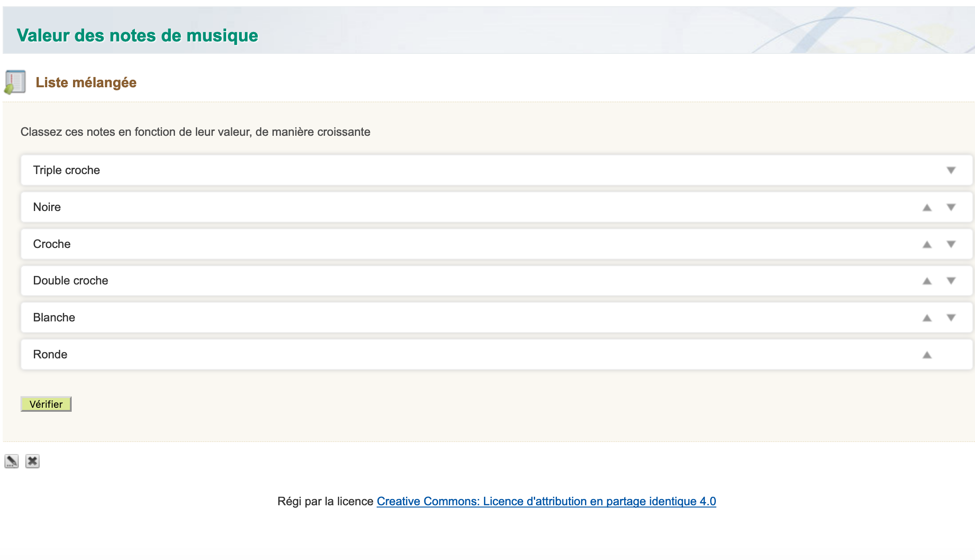Move Croche down with down arrow

click(951, 244)
